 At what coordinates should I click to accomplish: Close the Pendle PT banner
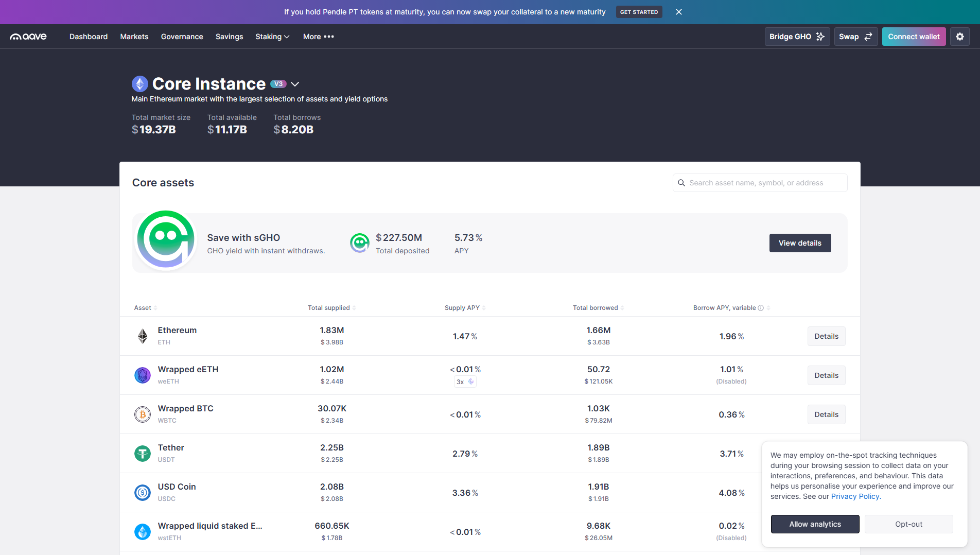(x=679, y=12)
